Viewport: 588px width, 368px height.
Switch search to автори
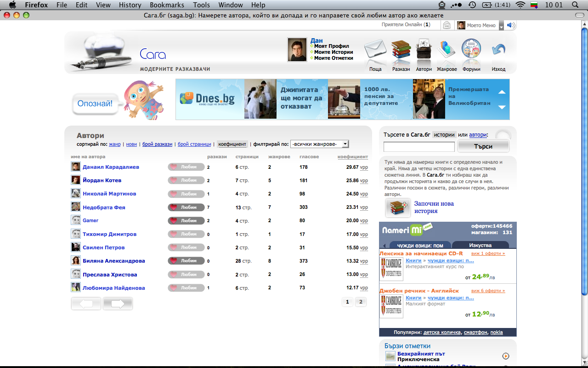[477, 135]
